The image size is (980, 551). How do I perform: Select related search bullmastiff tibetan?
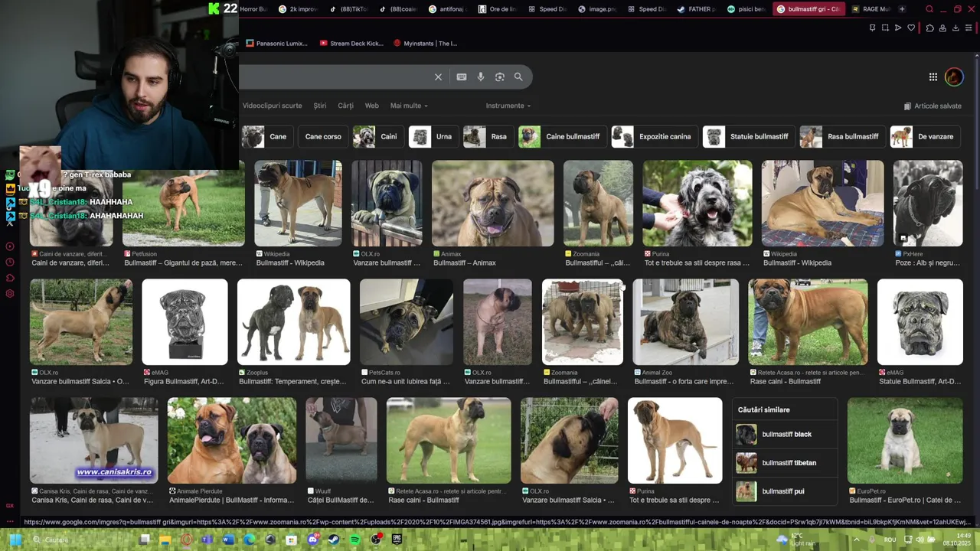[785, 463]
